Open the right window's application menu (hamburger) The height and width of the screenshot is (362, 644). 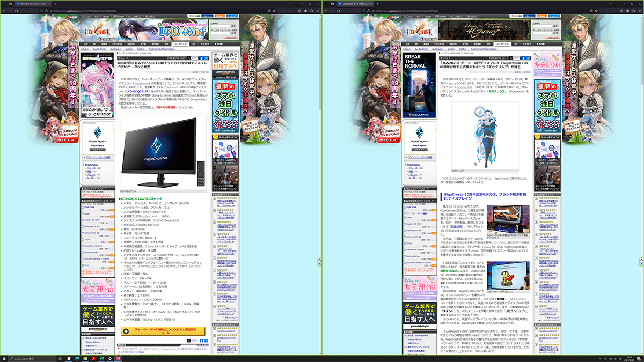[639, 11]
